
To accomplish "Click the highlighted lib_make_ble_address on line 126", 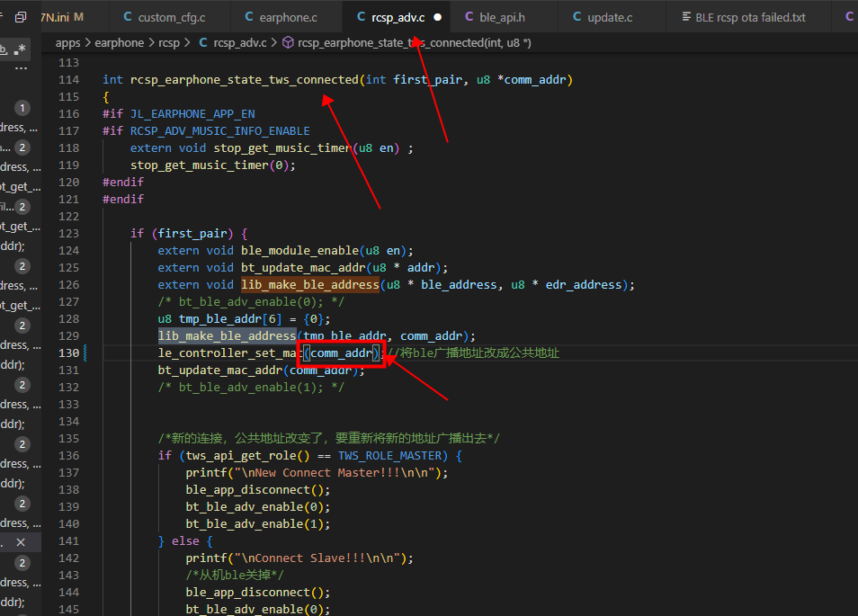I will pos(310,285).
